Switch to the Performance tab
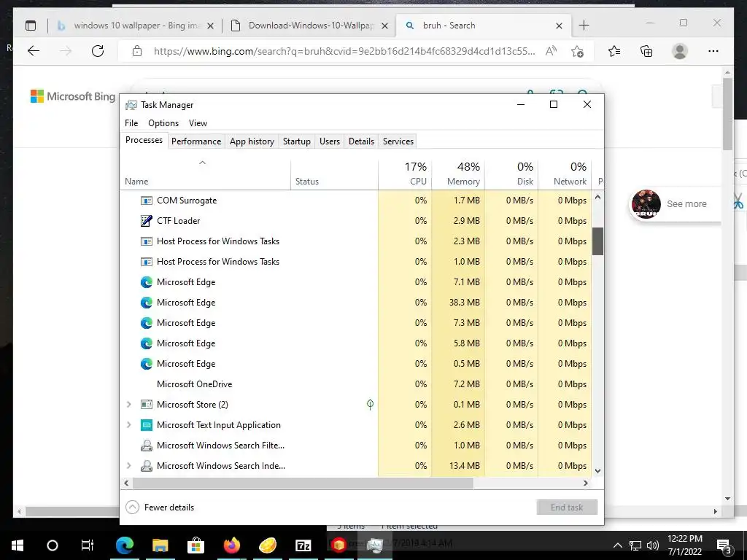Viewport: 747px width, 560px height. [x=196, y=141]
